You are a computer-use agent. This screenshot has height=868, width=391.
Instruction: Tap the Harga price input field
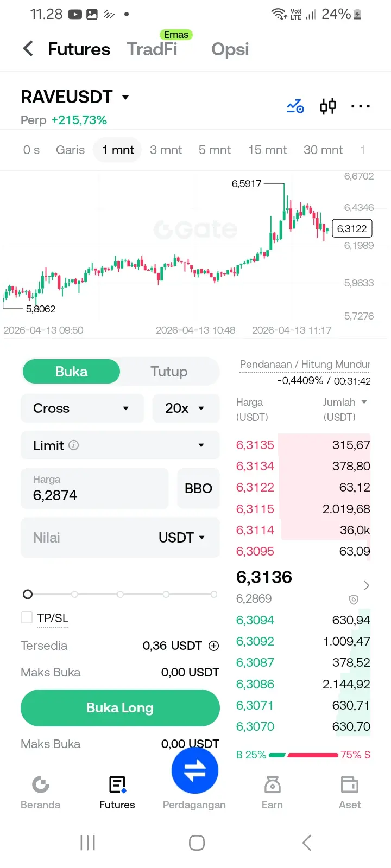click(94, 488)
